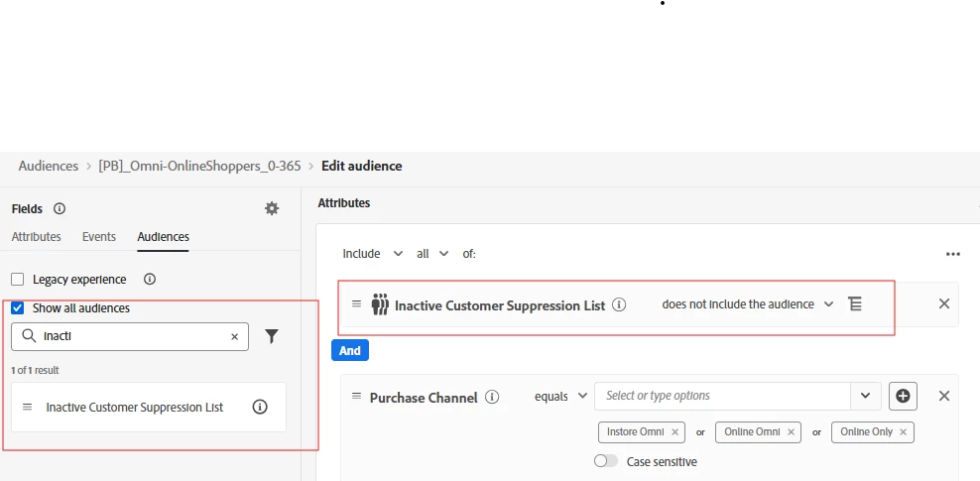This screenshot has width=980, height=481.
Task: Enable the Legacy experience checkbox
Action: click(x=18, y=280)
